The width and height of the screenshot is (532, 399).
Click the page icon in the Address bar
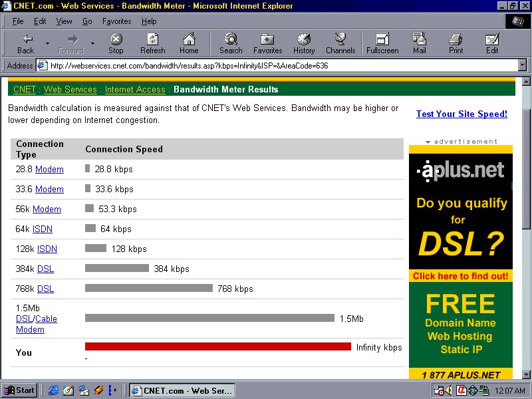tap(42, 65)
